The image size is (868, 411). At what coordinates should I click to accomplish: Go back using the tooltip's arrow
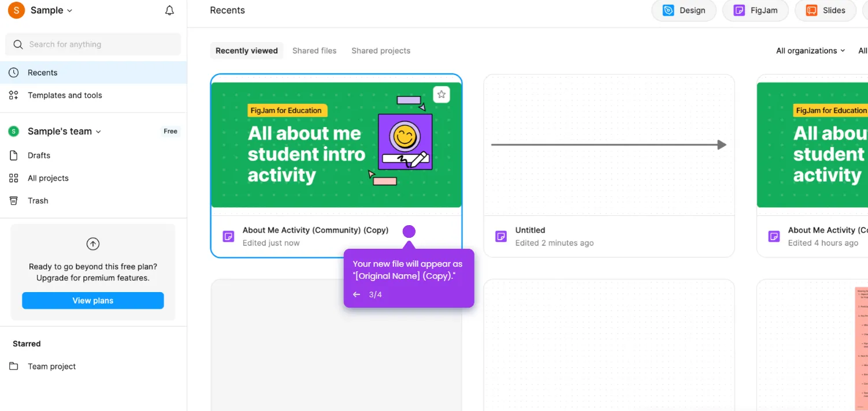[x=357, y=294]
